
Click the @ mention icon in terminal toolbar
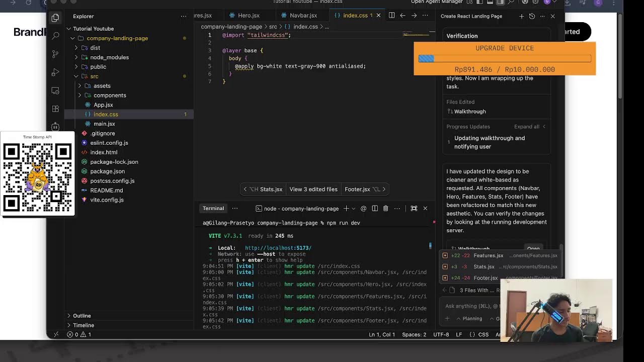pos(363,208)
